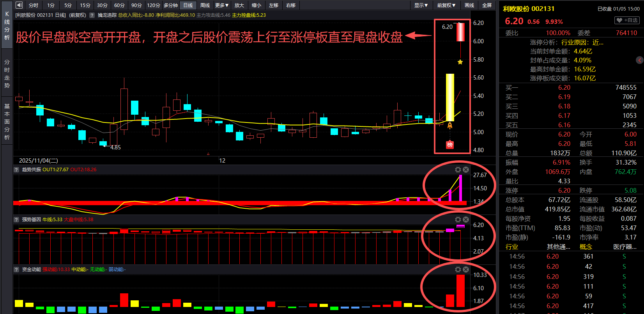This screenshot has width=644, height=314.
Task: Switch to the 周线 weekly chart tab
Action: (205, 5)
